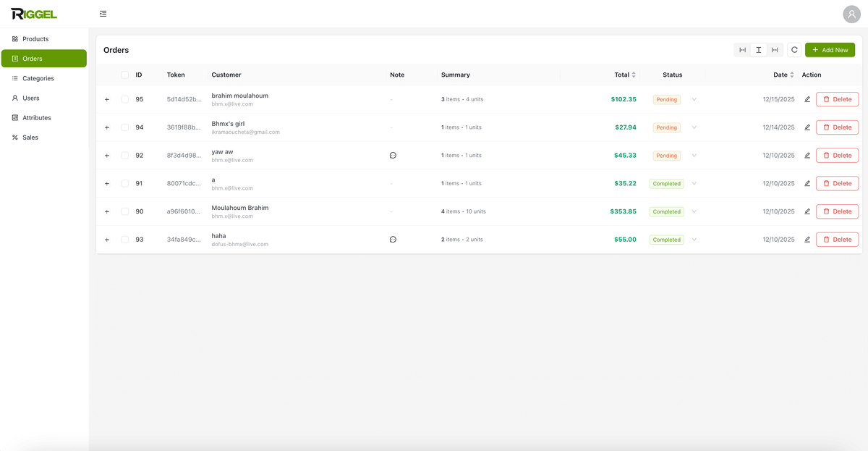Edit order 95 with the pencil icon
The width and height of the screenshot is (868, 451).
(x=807, y=98)
